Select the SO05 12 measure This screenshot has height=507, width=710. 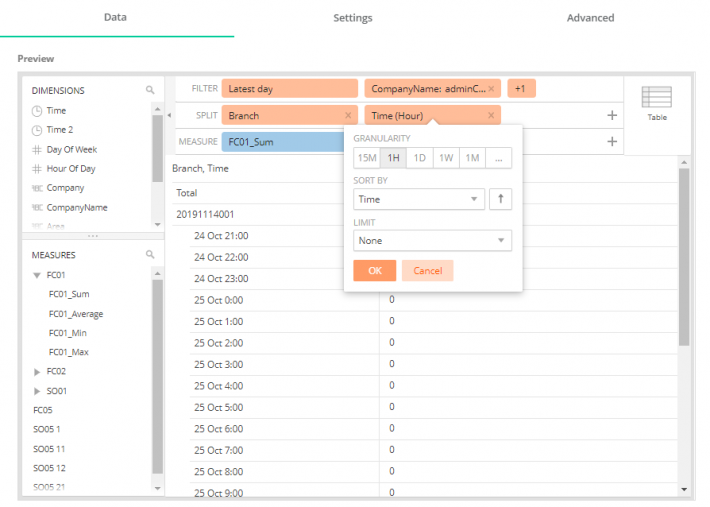coord(49,468)
